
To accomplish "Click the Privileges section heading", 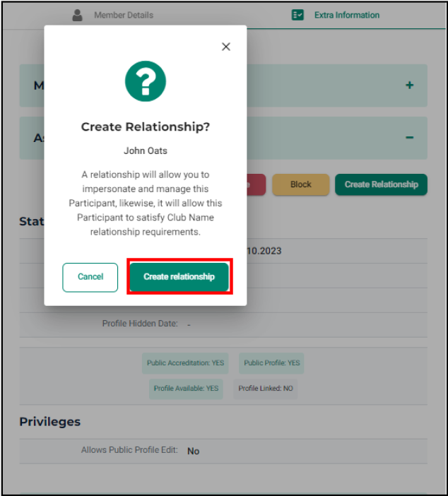I will [50, 422].
